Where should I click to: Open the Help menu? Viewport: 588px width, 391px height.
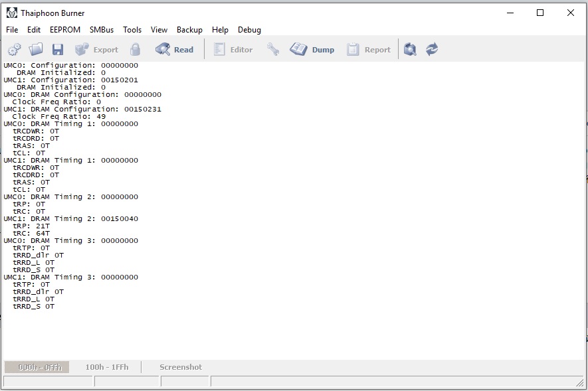point(220,30)
